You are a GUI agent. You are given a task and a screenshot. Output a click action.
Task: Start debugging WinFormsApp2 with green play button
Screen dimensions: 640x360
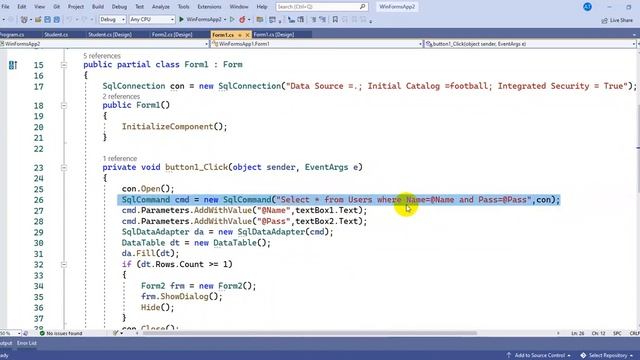[181, 19]
